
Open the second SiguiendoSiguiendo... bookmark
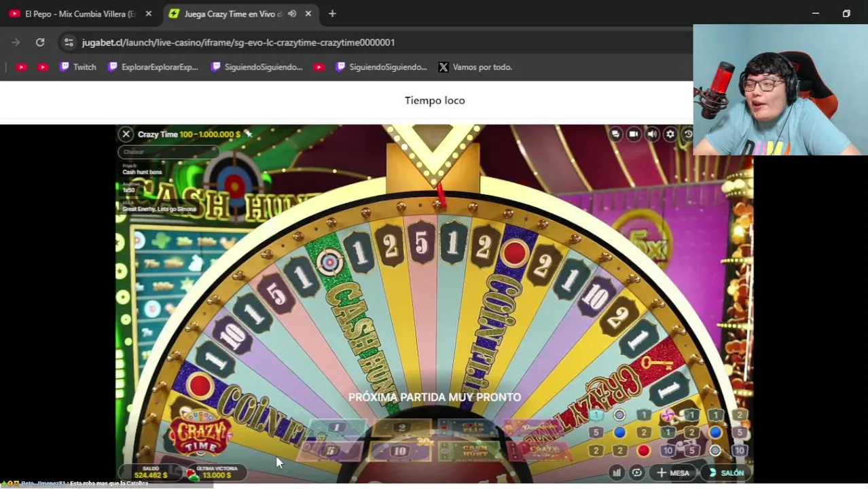[x=382, y=67]
